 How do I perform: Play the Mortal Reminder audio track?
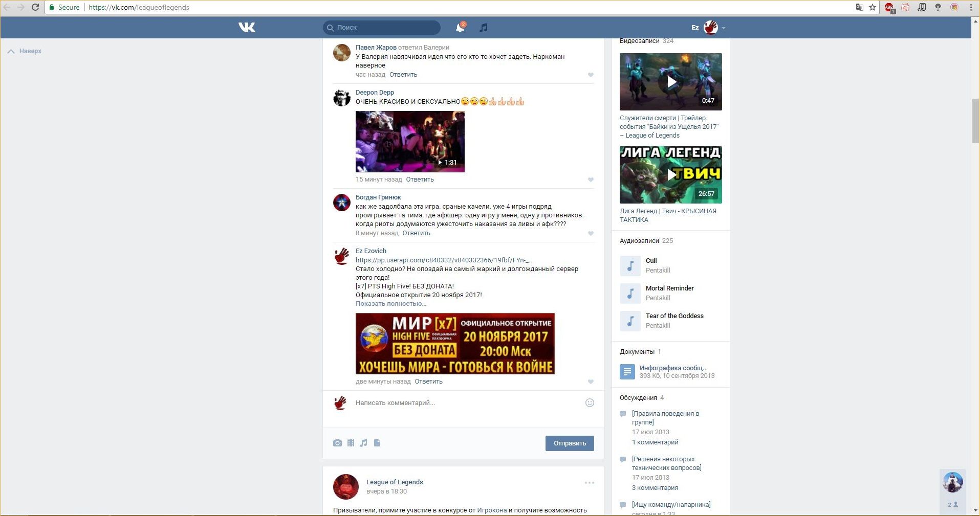pos(630,294)
